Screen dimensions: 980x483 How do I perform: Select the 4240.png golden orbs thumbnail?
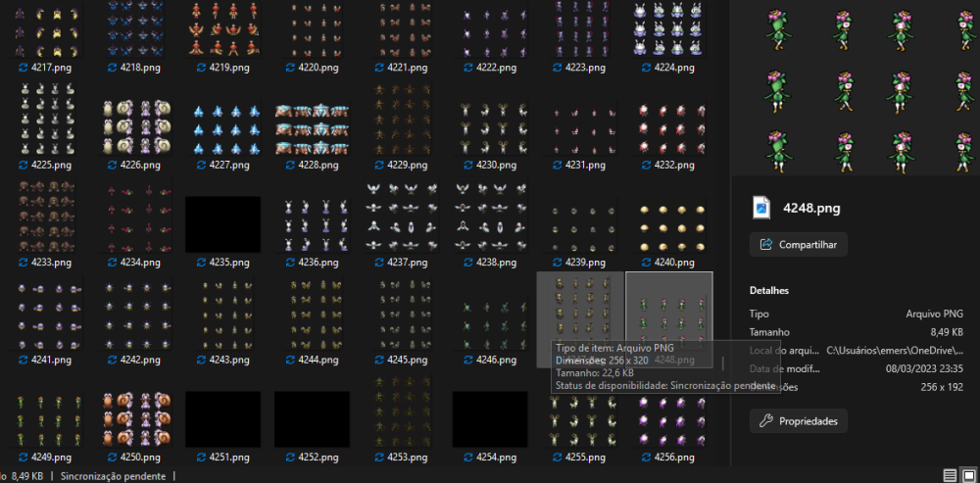tap(668, 227)
